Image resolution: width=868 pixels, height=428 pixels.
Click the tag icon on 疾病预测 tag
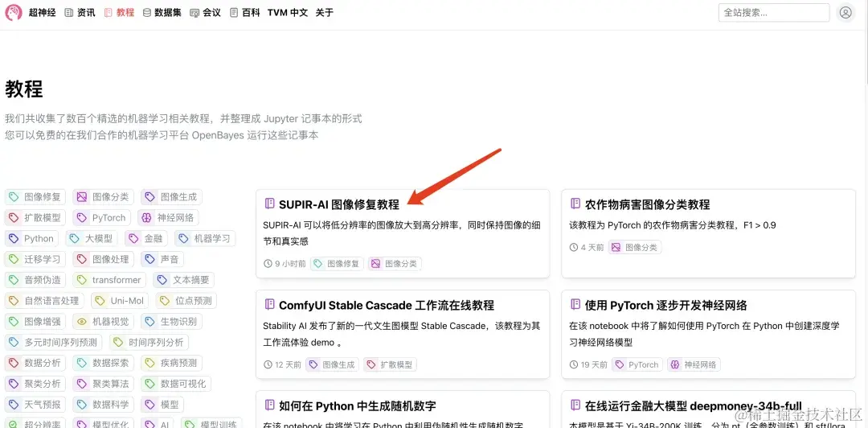point(150,363)
